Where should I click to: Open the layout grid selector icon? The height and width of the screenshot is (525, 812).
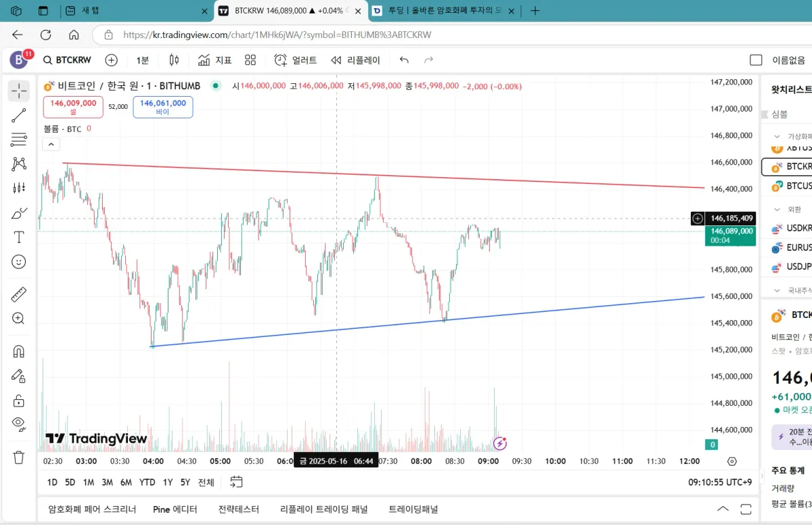[x=250, y=60]
